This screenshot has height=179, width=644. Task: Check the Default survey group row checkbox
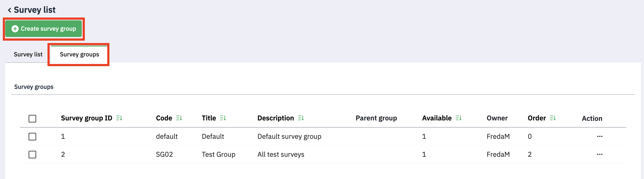32,136
